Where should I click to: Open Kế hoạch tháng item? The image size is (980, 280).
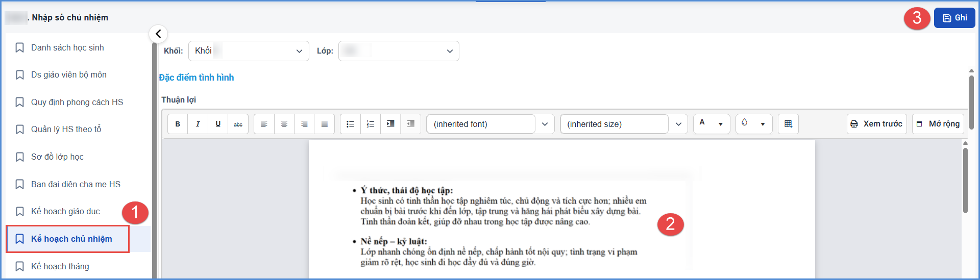(x=60, y=266)
